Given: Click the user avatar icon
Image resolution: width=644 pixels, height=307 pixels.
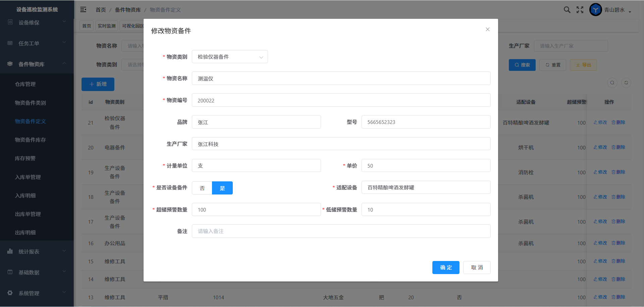Looking at the screenshot, I should pyautogui.click(x=595, y=10).
